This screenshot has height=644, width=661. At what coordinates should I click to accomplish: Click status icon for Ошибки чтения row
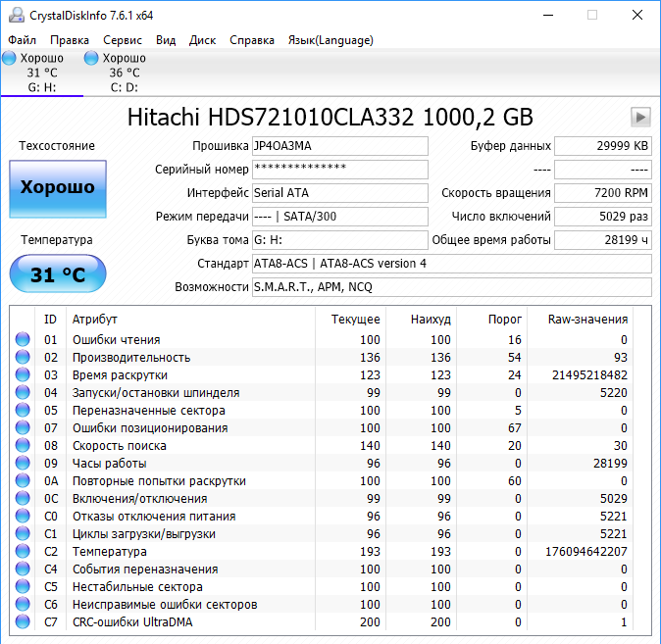(x=23, y=339)
